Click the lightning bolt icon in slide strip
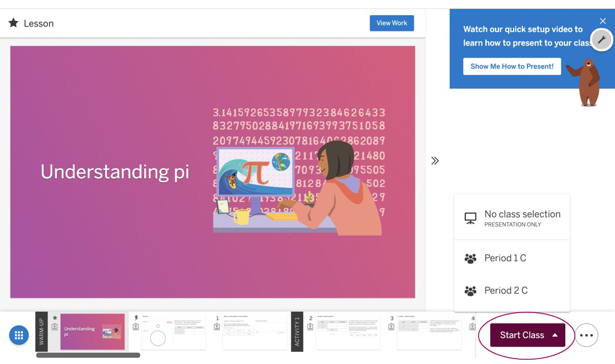The width and height of the screenshot is (615, 364). [136, 318]
